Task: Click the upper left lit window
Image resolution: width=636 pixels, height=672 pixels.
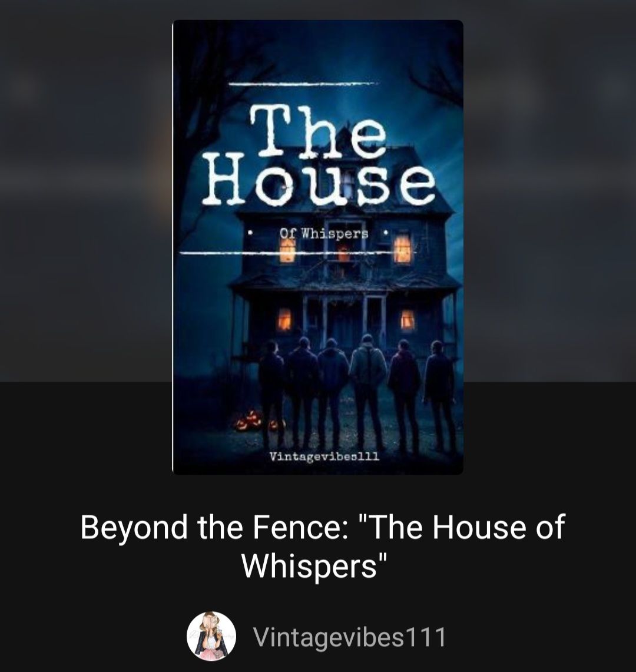Action: (x=287, y=250)
